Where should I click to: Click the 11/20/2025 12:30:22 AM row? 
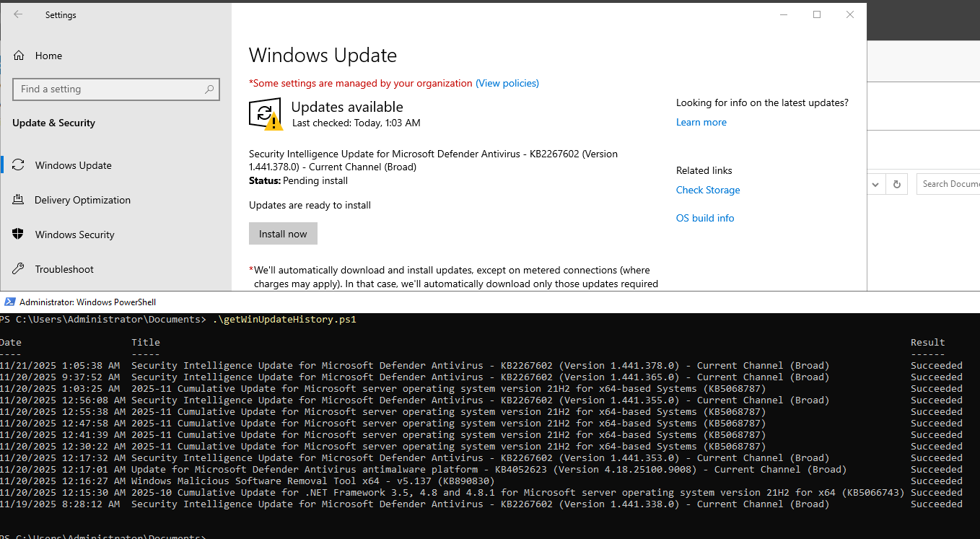[481, 446]
